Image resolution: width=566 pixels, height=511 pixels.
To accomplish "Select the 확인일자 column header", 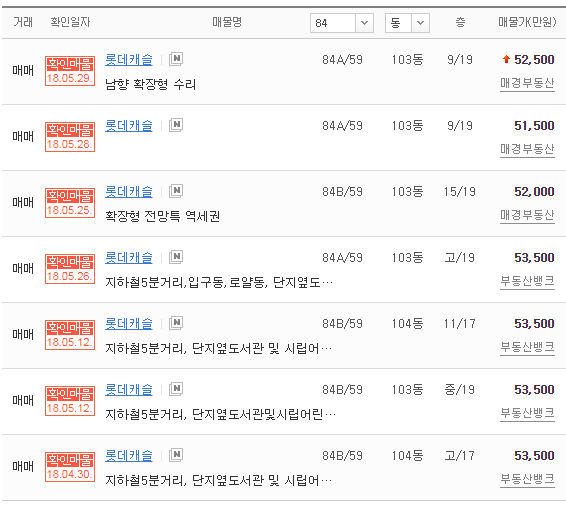I will pyautogui.click(x=70, y=22).
